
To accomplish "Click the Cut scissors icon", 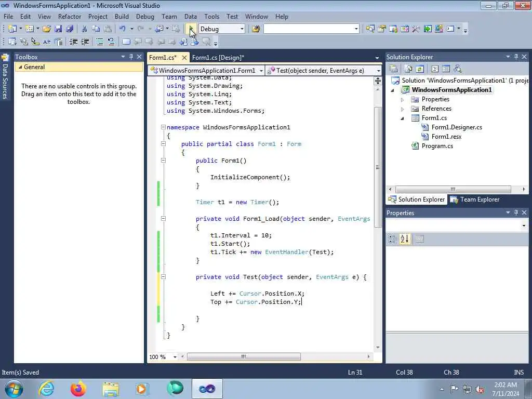I will [85, 29].
